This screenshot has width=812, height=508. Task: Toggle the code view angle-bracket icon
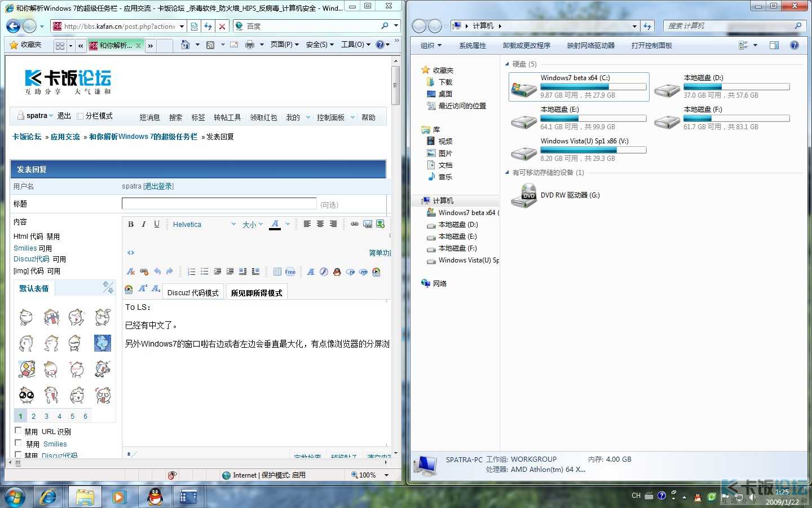[x=131, y=252]
